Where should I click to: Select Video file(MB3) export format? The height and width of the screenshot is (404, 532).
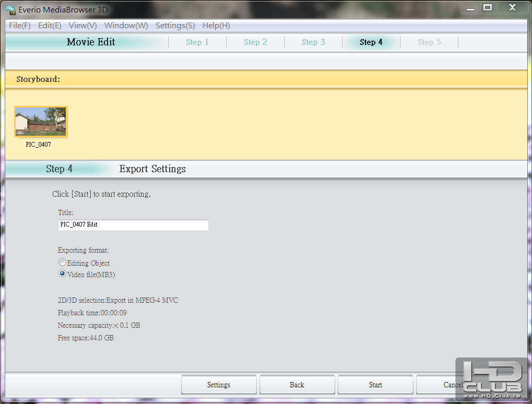[62, 274]
